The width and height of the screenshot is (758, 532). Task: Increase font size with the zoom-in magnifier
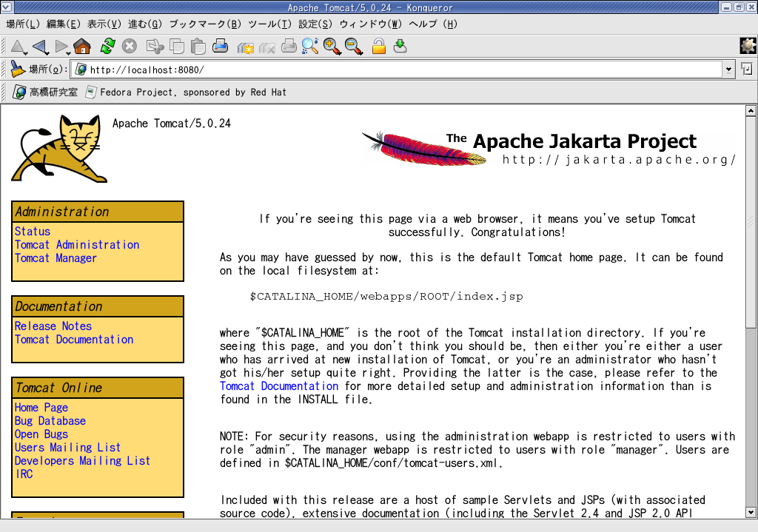332,47
